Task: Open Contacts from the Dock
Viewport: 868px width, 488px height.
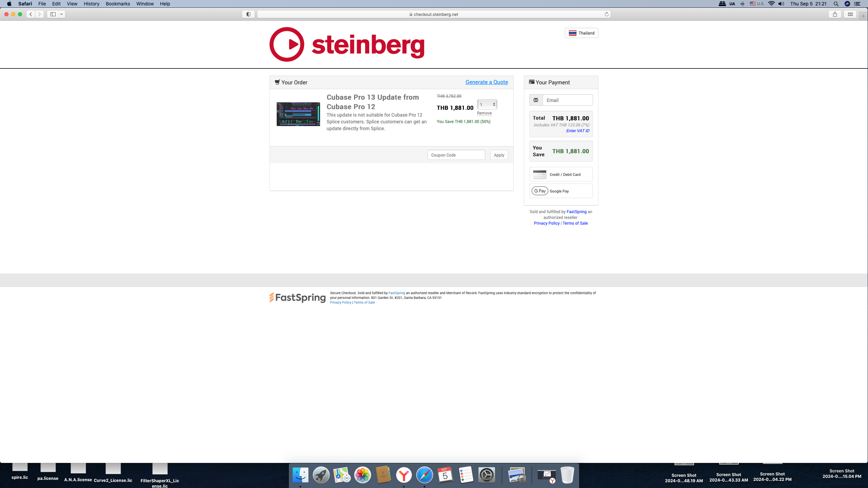Action: (x=383, y=475)
